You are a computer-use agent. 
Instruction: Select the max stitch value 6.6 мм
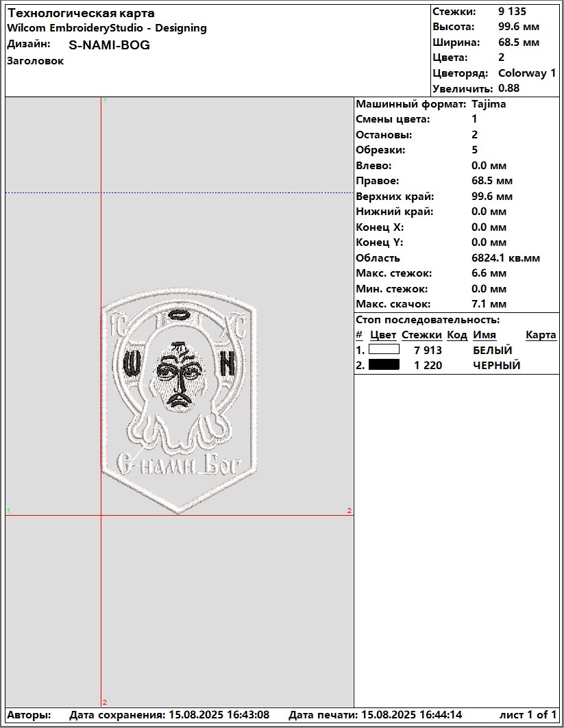[x=489, y=273]
